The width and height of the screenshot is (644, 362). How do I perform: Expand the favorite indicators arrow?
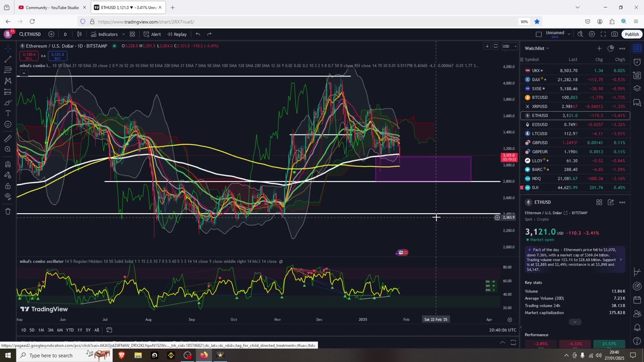(122, 34)
